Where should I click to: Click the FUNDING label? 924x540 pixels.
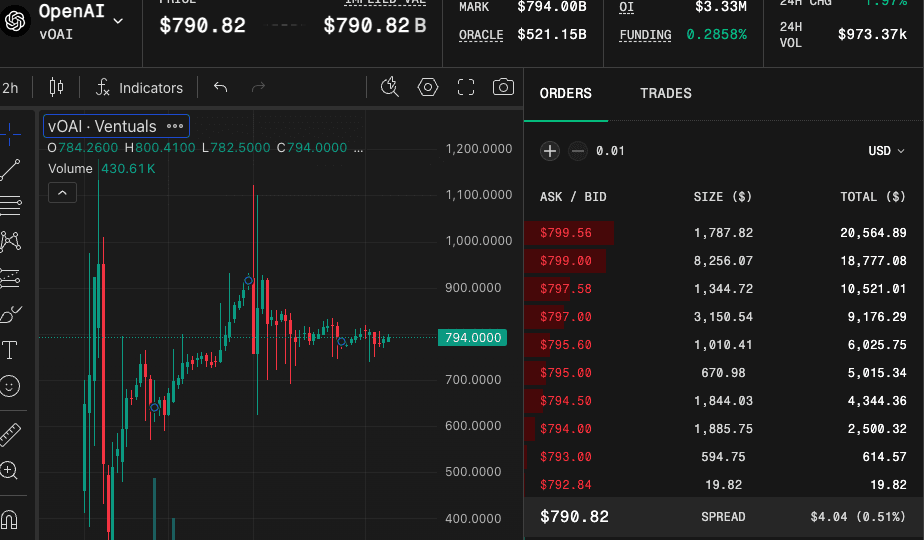645,35
